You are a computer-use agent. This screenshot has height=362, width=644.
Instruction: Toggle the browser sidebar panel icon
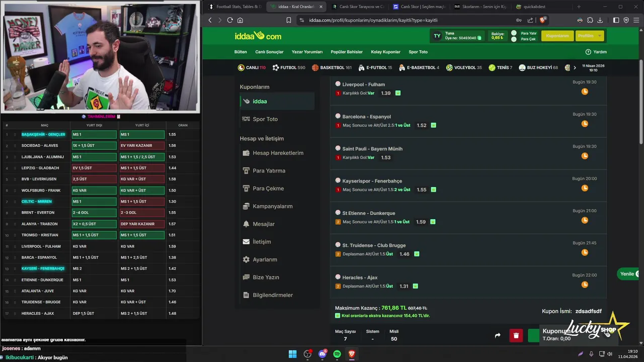(x=616, y=20)
